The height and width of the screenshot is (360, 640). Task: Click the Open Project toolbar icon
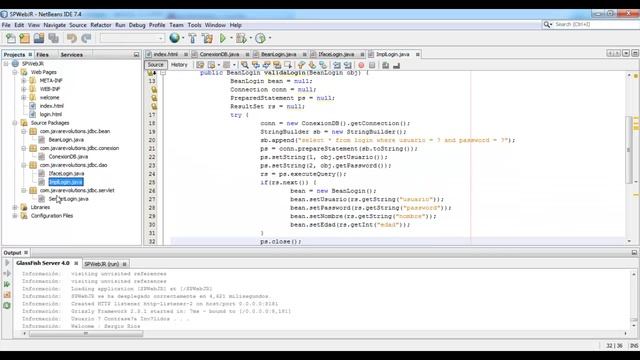pyautogui.click(x=39, y=38)
